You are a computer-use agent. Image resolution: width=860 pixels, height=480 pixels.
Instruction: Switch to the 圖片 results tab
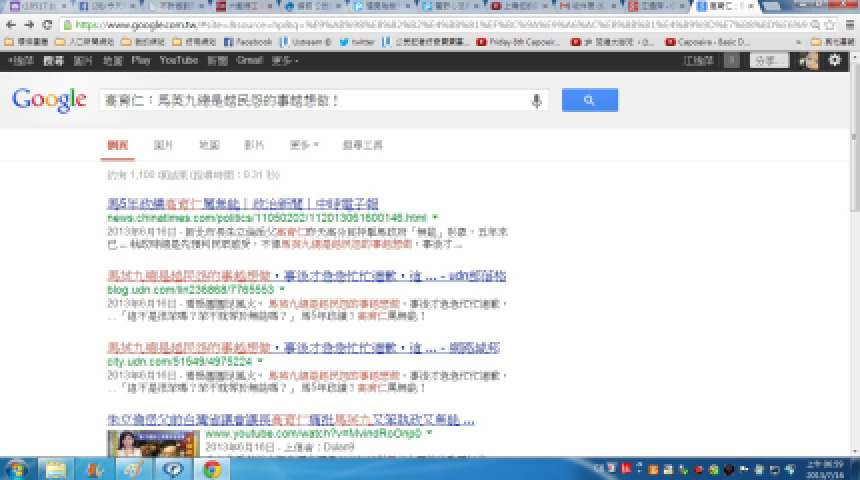click(162, 145)
